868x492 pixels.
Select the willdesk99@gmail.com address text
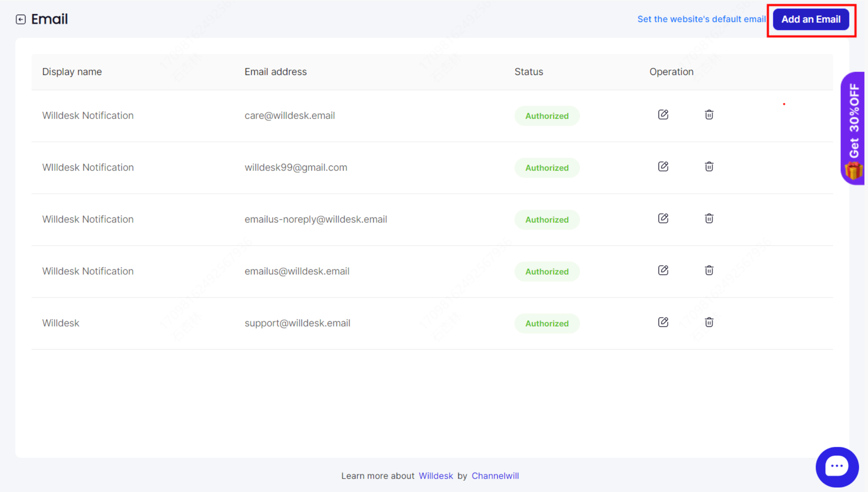click(x=296, y=167)
